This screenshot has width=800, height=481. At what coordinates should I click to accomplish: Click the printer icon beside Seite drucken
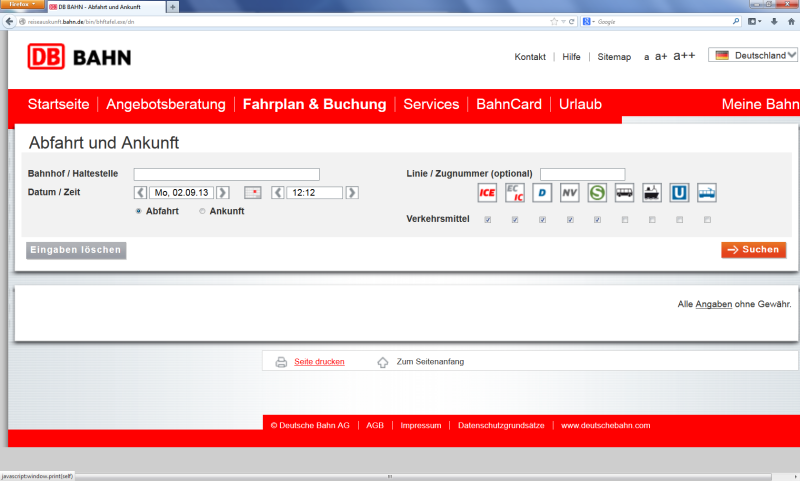coord(281,362)
